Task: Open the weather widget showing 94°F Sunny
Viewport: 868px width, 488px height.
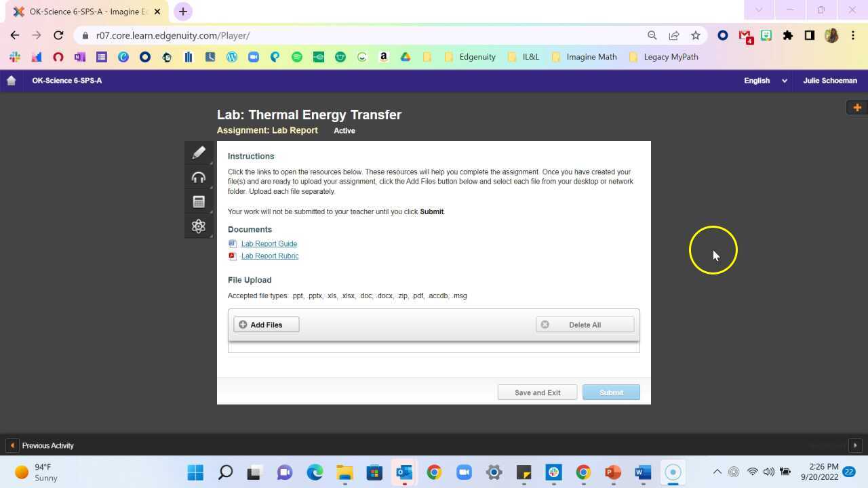Action: pyautogui.click(x=37, y=472)
